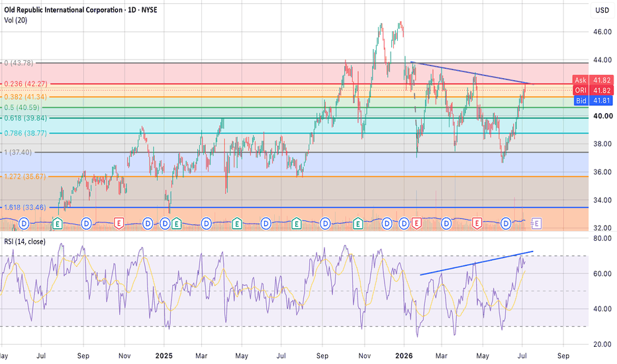Click the blue Bid 41.81 price label
The height and width of the screenshot is (364, 617).
pos(593,101)
